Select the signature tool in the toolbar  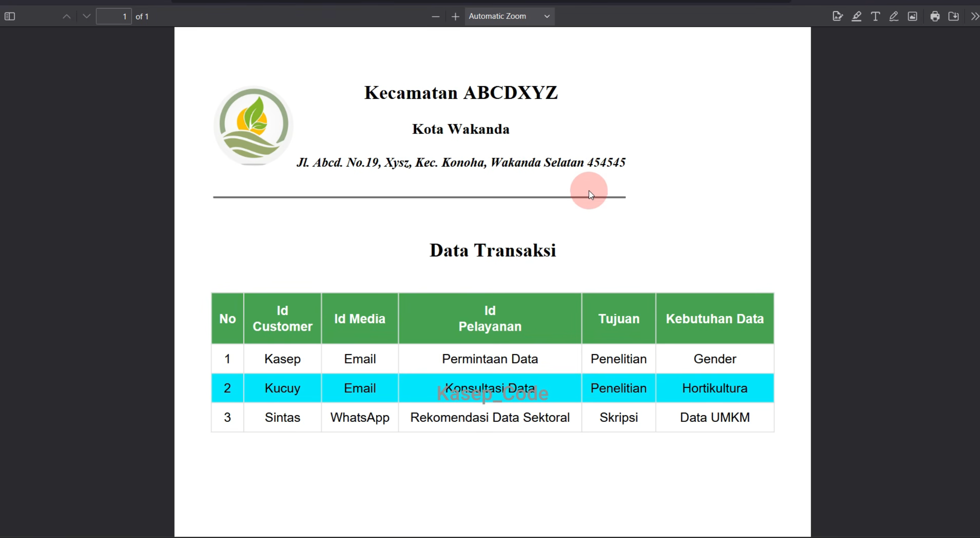837,17
